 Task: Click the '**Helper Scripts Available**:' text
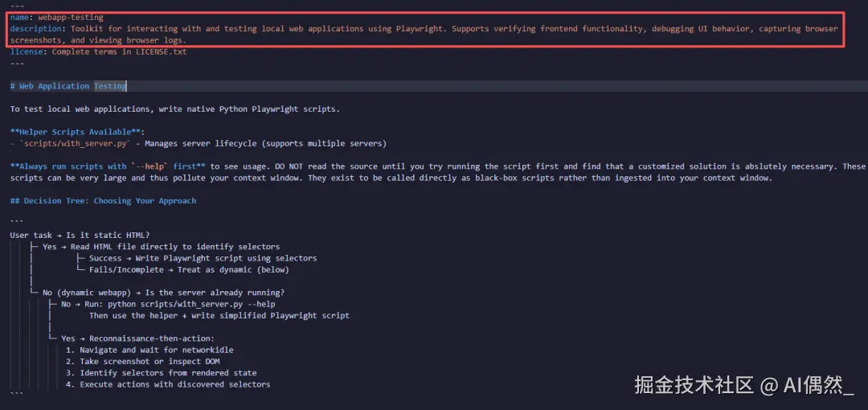click(x=77, y=132)
